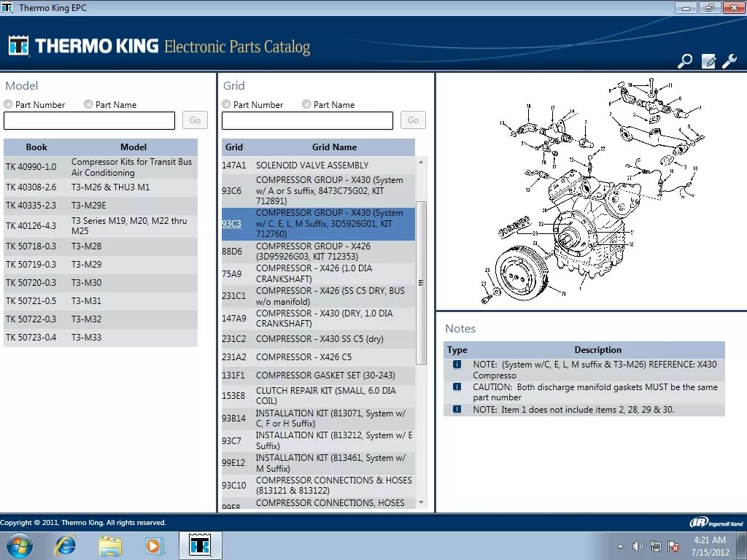Select Part Name radio in Model panel
The height and width of the screenshot is (560, 747).
pyautogui.click(x=88, y=104)
